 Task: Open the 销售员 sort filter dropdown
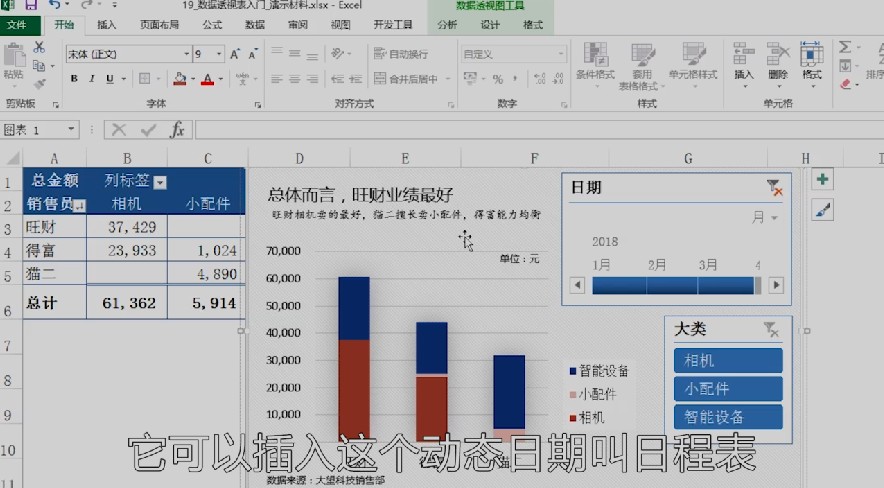[x=79, y=206]
